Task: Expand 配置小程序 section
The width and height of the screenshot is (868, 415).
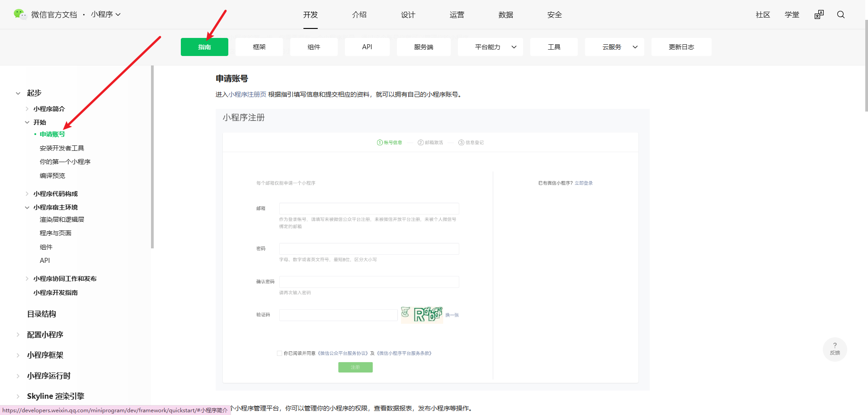Action: coord(18,335)
